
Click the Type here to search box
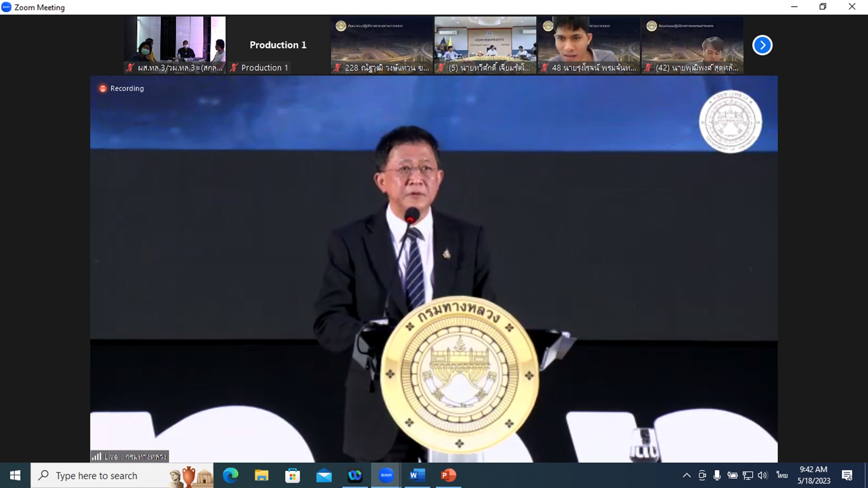[x=104, y=475]
